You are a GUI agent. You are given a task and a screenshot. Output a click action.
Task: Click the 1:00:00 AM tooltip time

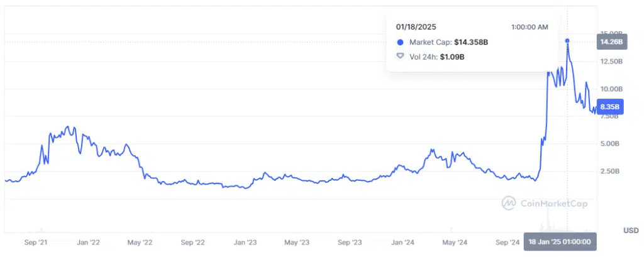coord(530,27)
